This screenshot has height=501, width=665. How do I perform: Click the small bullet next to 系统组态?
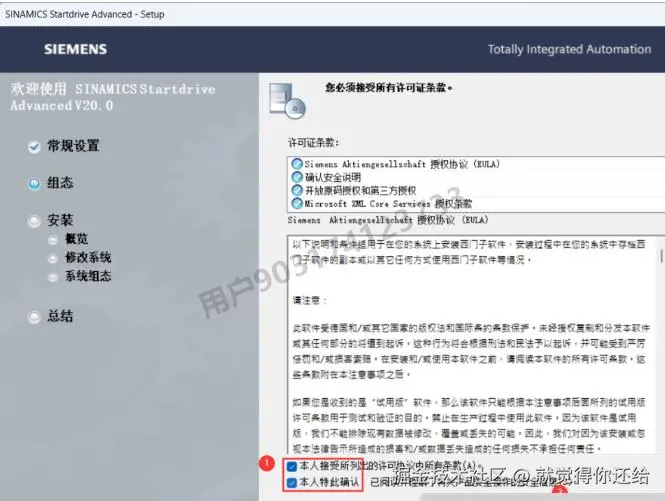53,277
